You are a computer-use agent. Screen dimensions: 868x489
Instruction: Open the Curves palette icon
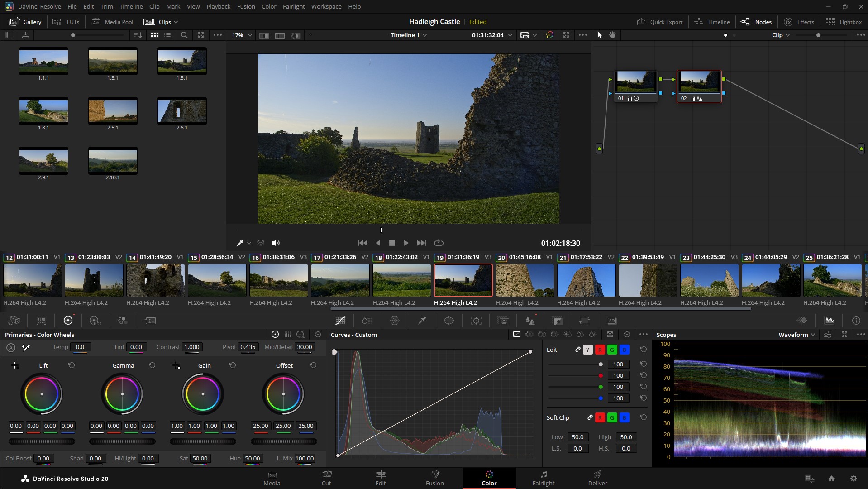340,321
